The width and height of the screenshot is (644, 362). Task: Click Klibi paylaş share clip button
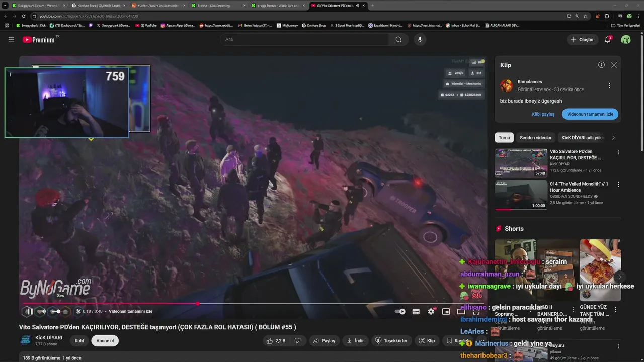[x=543, y=114]
